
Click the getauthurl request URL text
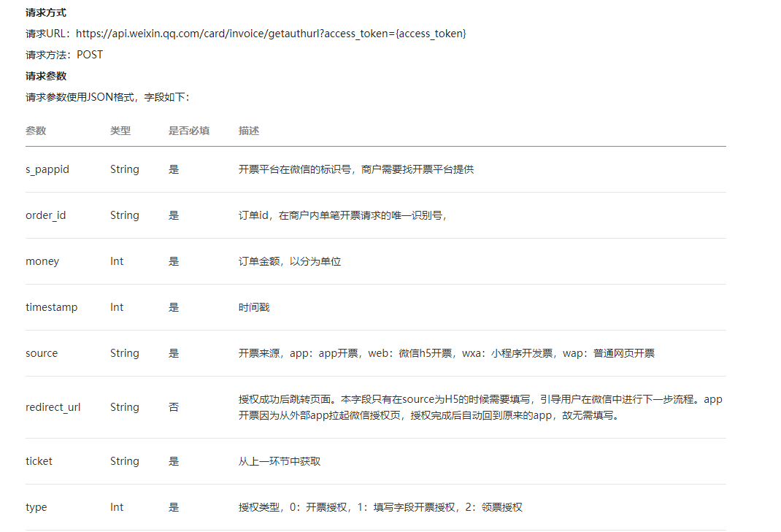271,34
